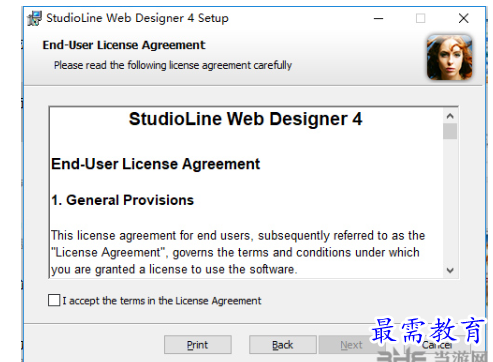Viewport: 493px width, 362px height.
Task: Click the 'StudioLine Web Designer 4' license title
Action: point(246,119)
